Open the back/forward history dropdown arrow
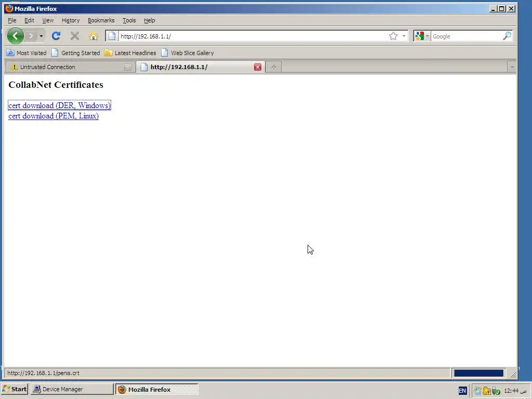The width and height of the screenshot is (532, 399). click(x=41, y=36)
